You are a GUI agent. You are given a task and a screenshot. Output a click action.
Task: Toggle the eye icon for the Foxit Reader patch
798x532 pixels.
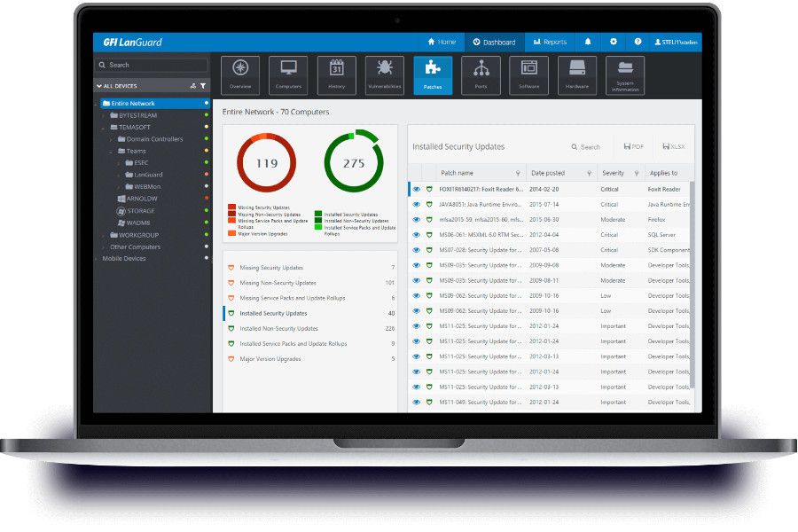(x=417, y=189)
